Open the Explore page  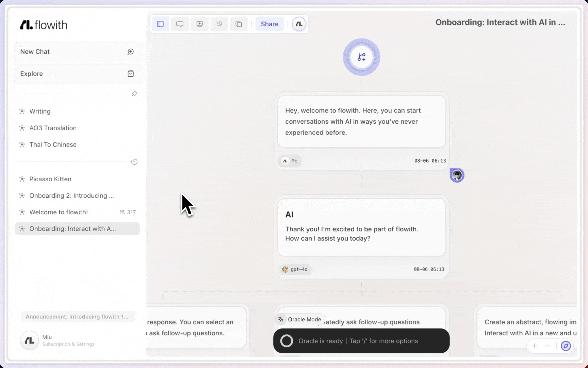click(77, 74)
